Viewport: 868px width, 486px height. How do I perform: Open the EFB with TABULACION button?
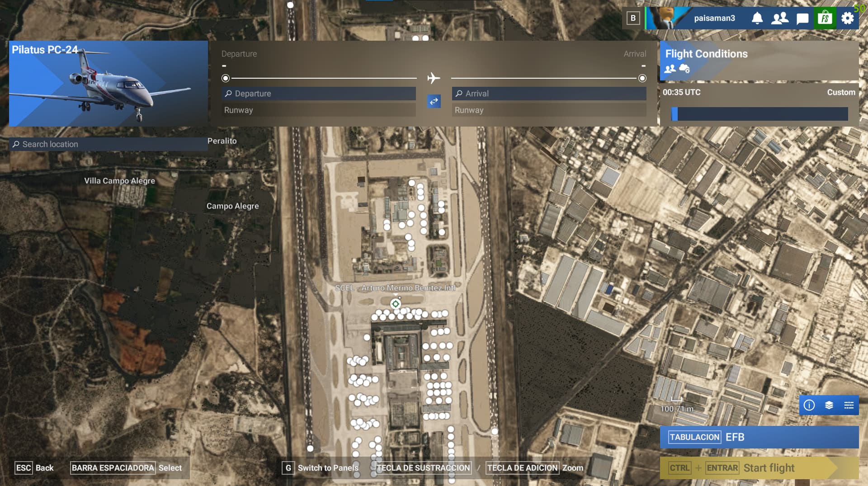coord(759,437)
